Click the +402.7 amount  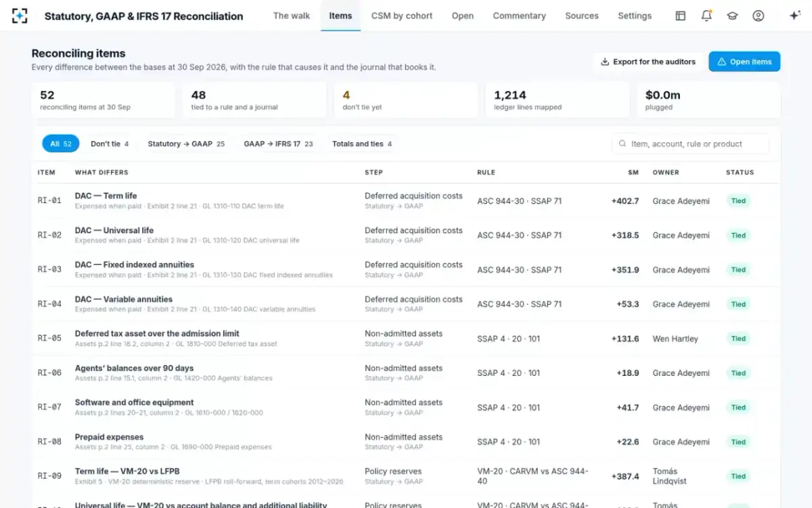625,201
